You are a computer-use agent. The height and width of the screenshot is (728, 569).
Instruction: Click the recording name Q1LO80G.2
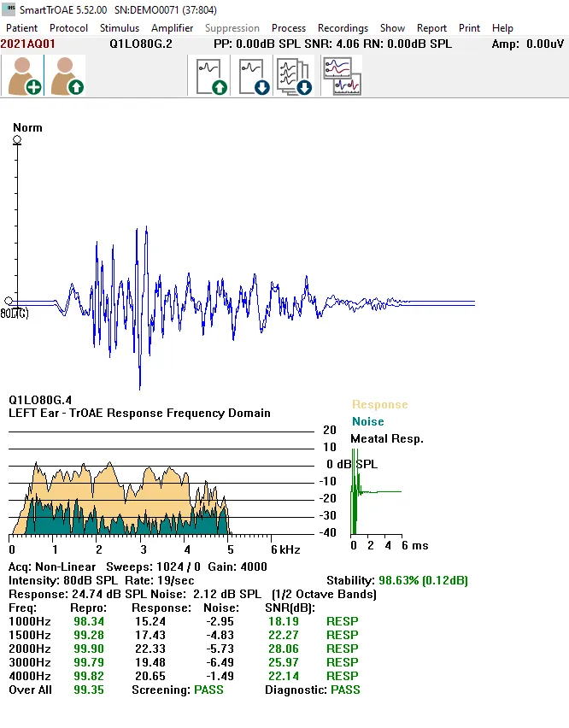click(x=141, y=44)
